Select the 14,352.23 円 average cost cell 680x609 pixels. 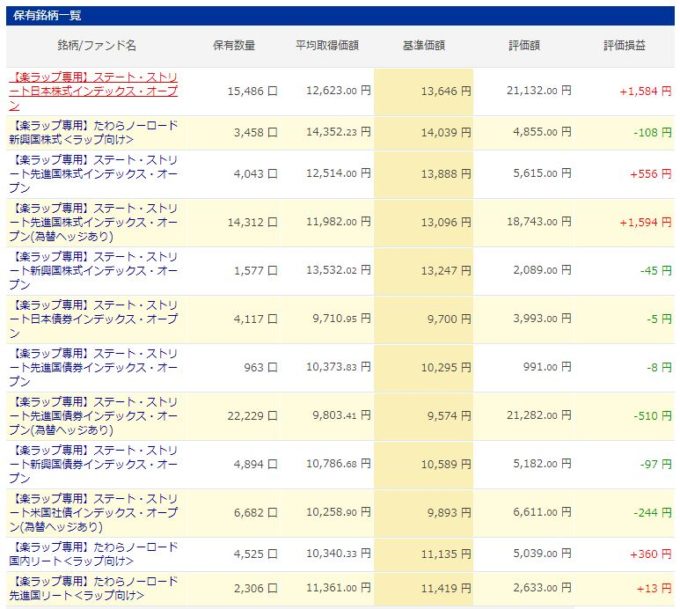pos(338,132)
